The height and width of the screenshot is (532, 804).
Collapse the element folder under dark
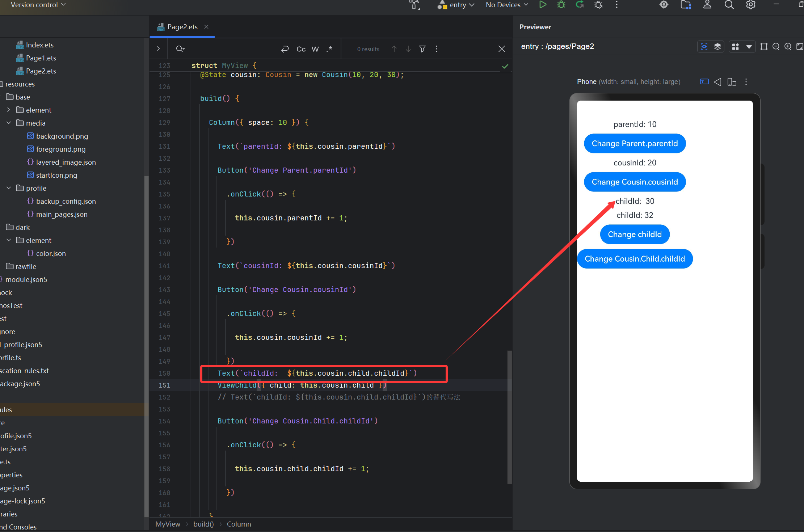(9, 240)
